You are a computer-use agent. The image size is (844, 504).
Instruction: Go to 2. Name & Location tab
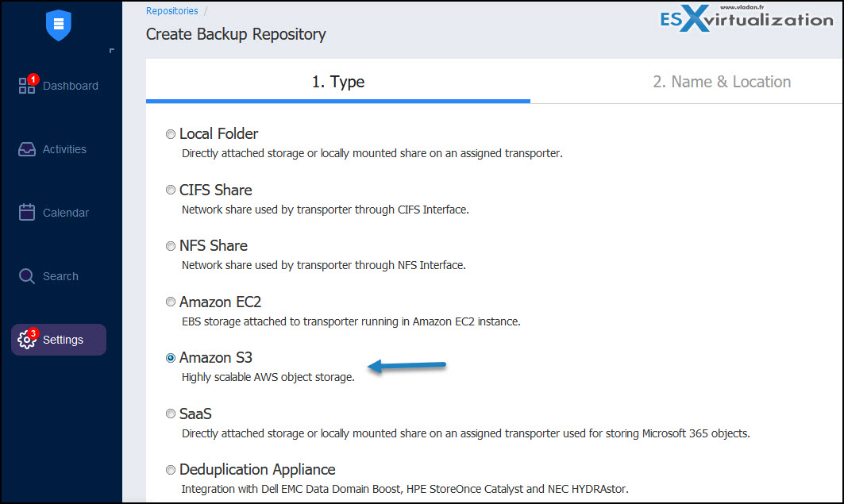721,82
